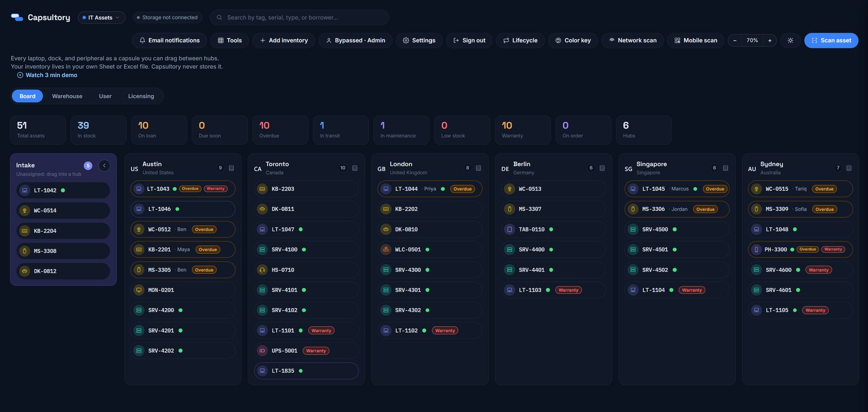Toggle the light/dark theme sun icon
Image resolution: width=868 pixels, height=412 pixels.
click(x=790, y=41)
